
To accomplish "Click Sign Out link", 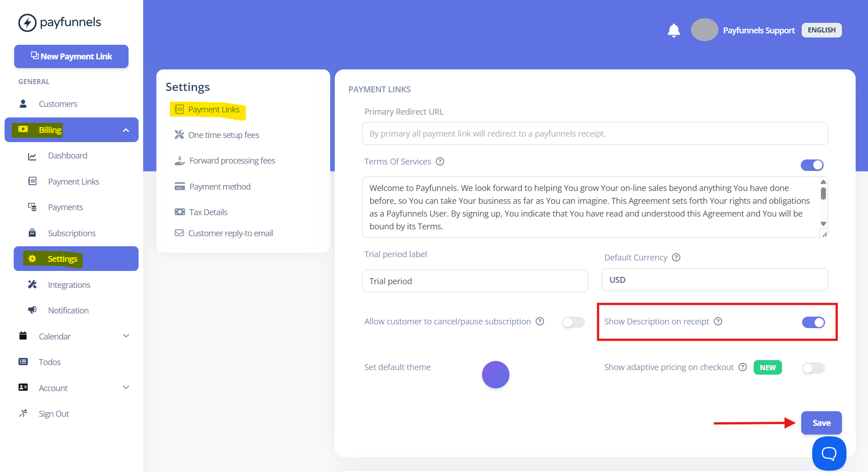I will tap(54, 414).
